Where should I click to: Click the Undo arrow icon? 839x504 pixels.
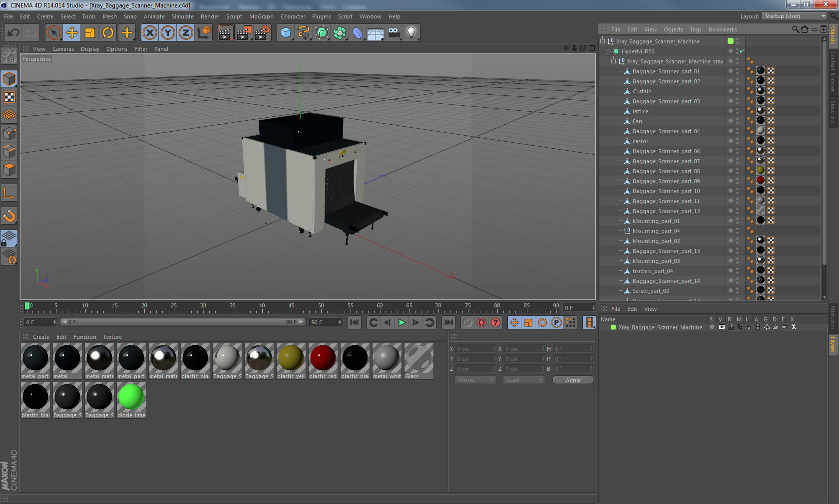[x=13, y=33]
